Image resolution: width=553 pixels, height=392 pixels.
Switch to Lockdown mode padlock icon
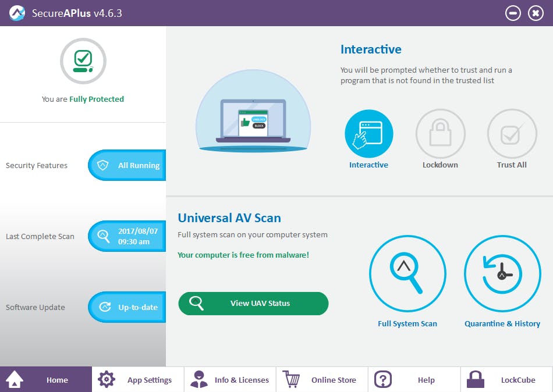pyautogui.click(x=441, y=134)
